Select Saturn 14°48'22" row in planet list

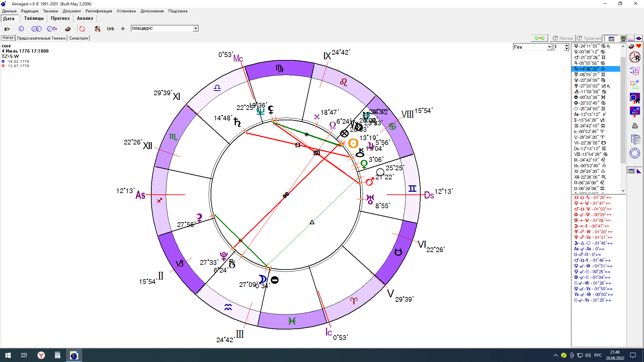596,69
